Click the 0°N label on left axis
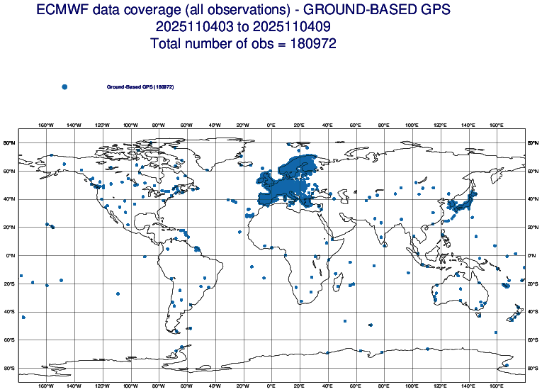542x392 pixels. click(x=9, y=255)
